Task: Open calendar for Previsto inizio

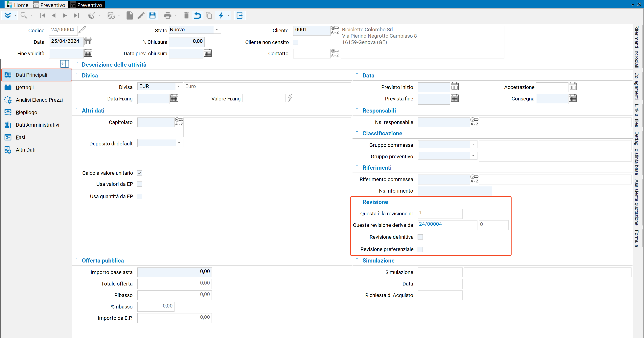Action: (x=454, y=87)
